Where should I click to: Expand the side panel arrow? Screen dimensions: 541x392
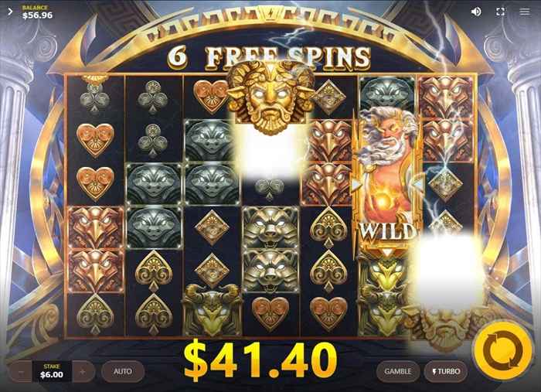click(x=10, y=12)
